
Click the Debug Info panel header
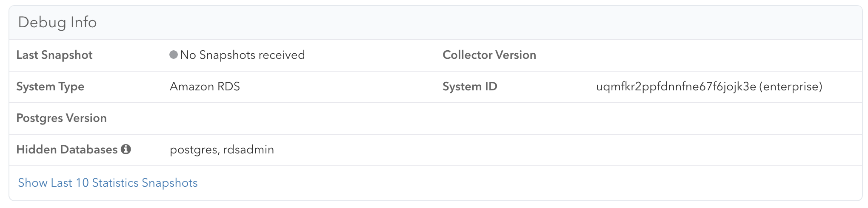pyautogui.click(x=436, y=23)
